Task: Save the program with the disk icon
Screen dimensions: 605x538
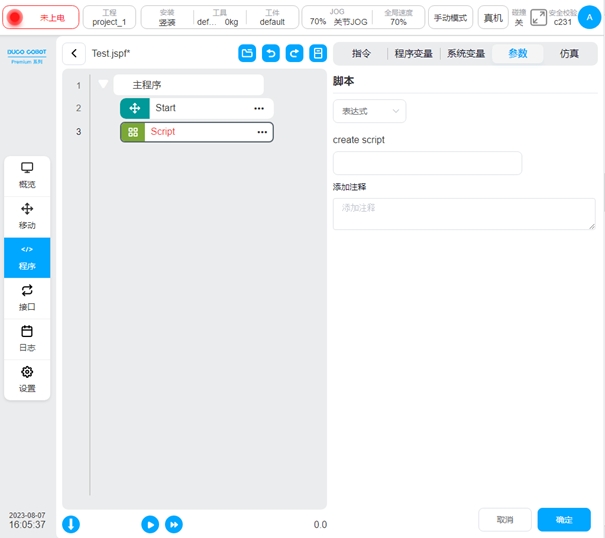Action: pos(318,54)
